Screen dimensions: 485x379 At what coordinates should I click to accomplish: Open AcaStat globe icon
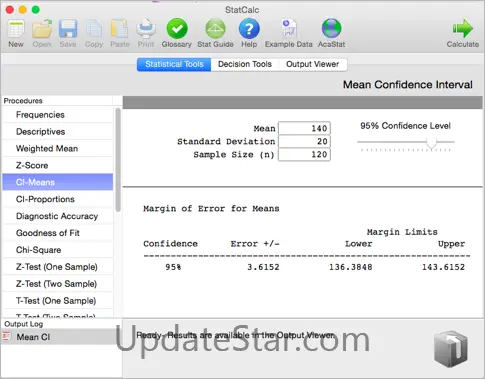[331, 29]
